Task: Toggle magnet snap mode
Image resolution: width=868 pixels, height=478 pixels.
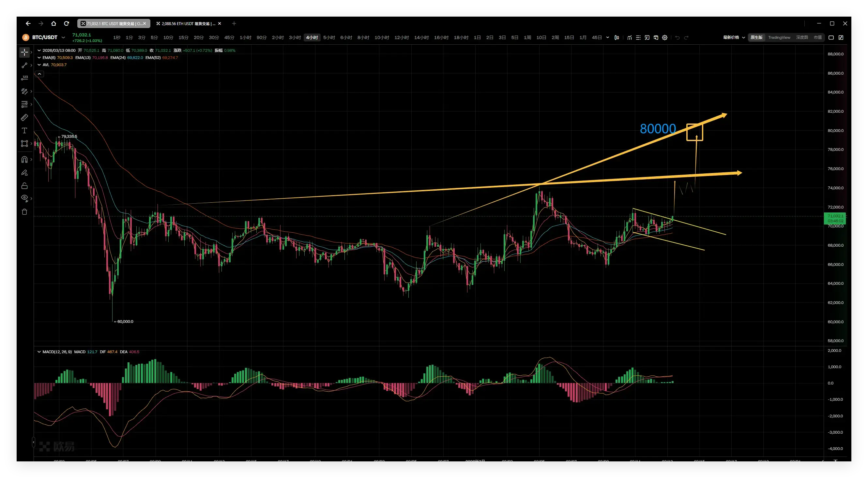Action: [x=24, y=160]
